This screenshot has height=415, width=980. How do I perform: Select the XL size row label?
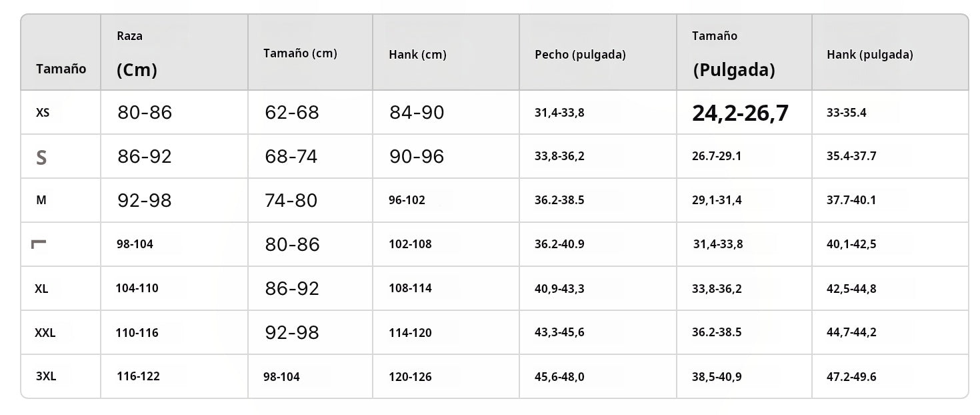click(41, 289)
